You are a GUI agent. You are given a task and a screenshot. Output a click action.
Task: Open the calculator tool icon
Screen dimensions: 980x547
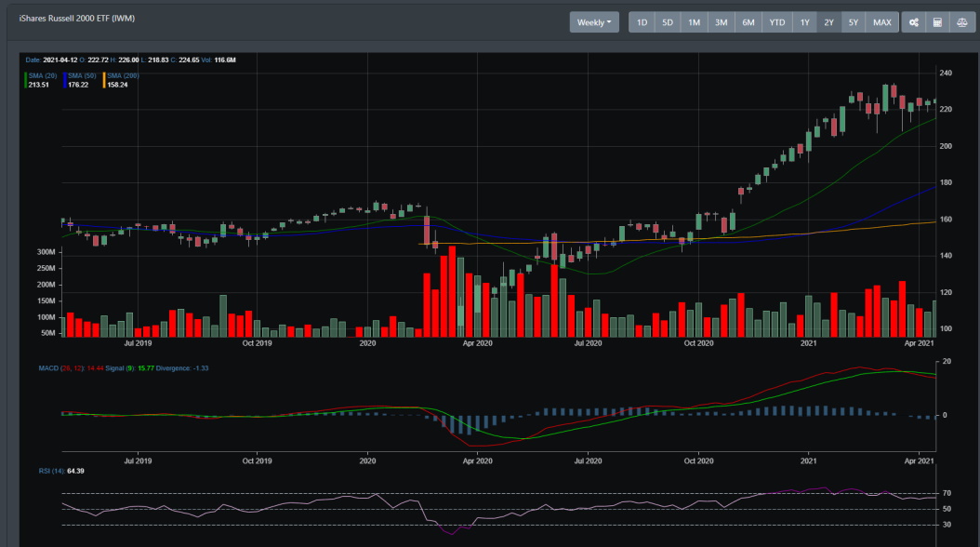tap(937, 22)
